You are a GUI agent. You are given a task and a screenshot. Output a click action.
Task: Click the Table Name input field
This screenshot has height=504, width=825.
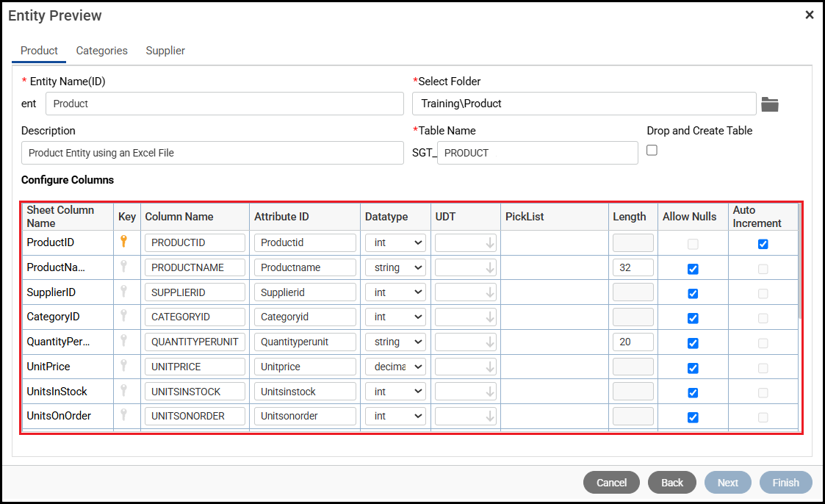tap(537, 153)
